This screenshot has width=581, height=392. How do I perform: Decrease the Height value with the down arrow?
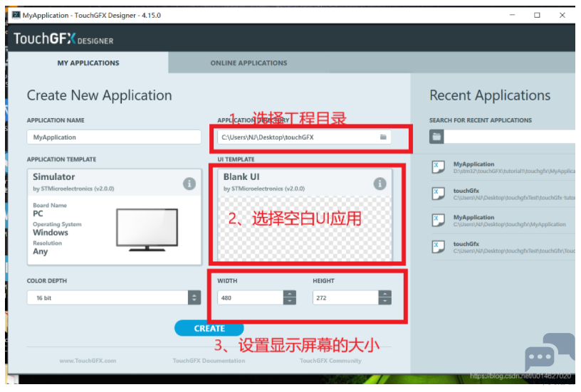point(385,301)
